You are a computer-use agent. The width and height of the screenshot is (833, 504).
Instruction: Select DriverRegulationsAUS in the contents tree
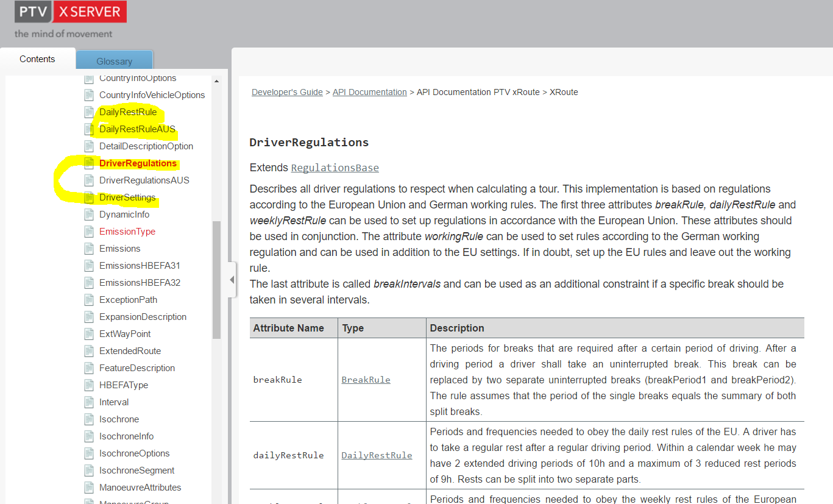pyautogui.click(x=144, y=180)
